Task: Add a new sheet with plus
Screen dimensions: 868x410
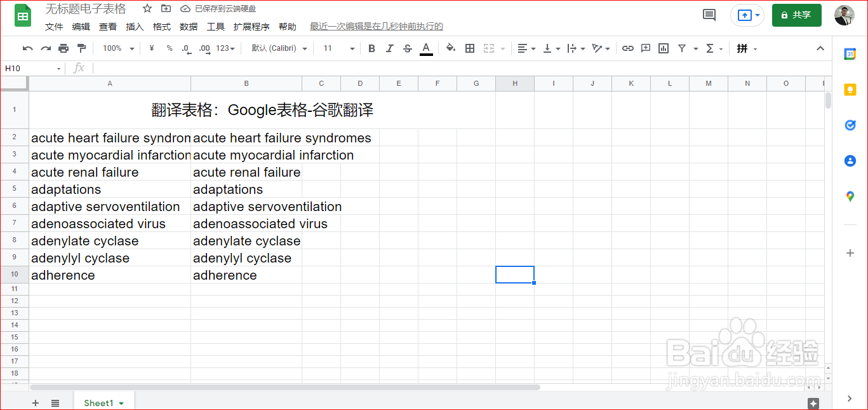Action: click(36, 403)
